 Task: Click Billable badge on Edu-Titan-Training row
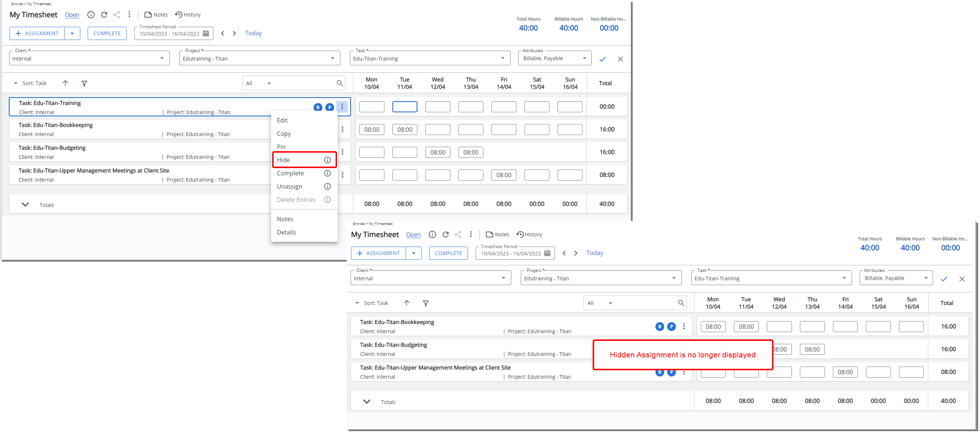318,107
